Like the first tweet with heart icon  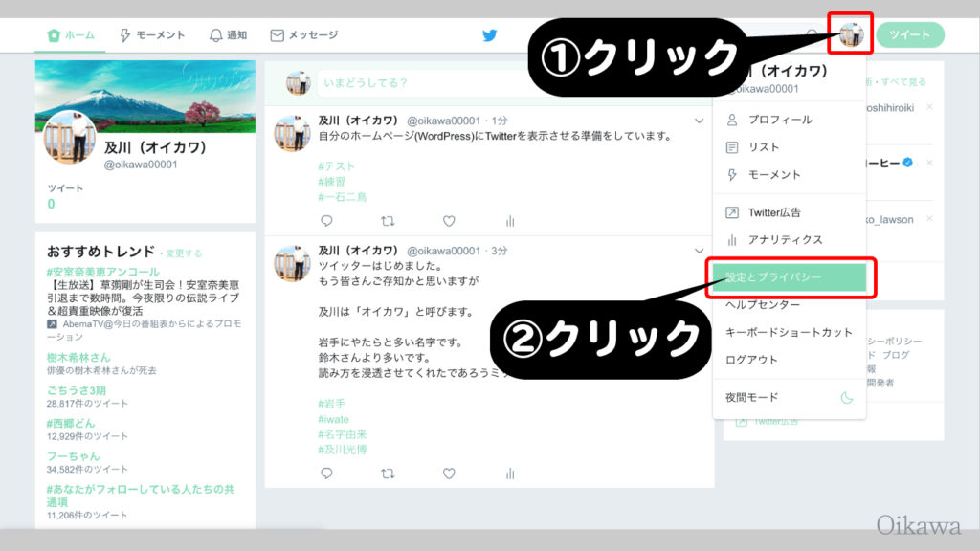[449, 220]
